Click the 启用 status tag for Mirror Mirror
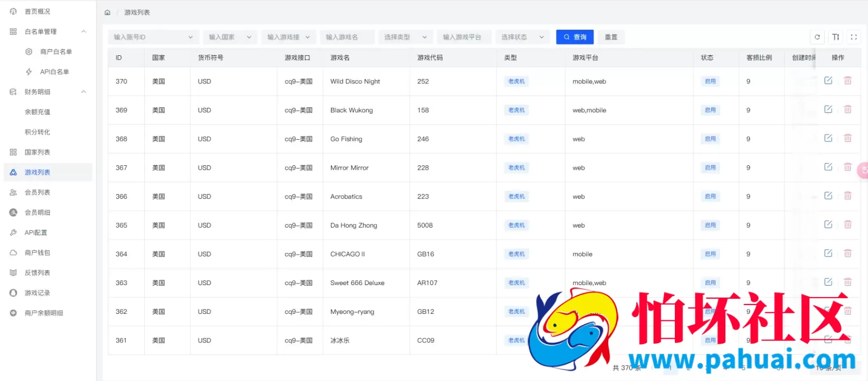The height and width of the screenshot is (381, 868). click(710, 167)
